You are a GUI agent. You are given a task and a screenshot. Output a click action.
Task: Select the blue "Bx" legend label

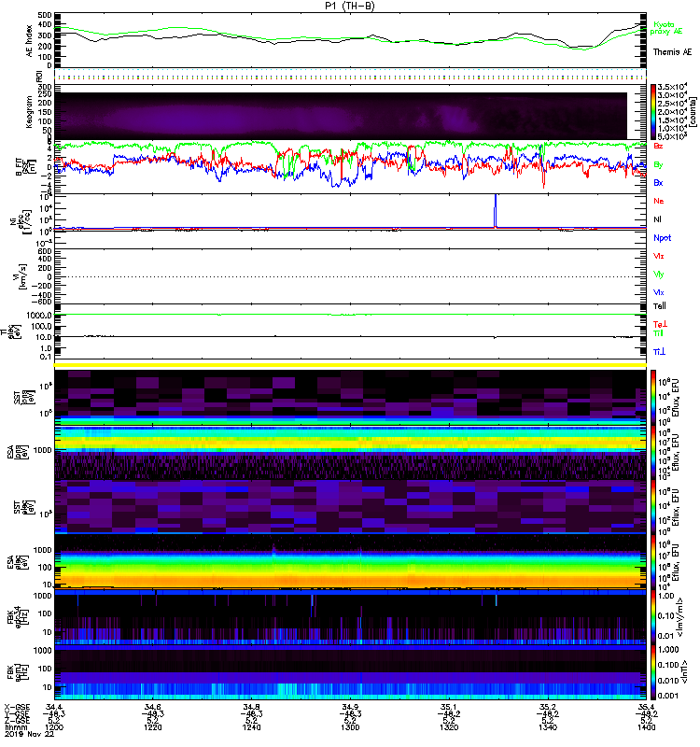(x=658, y=182)
